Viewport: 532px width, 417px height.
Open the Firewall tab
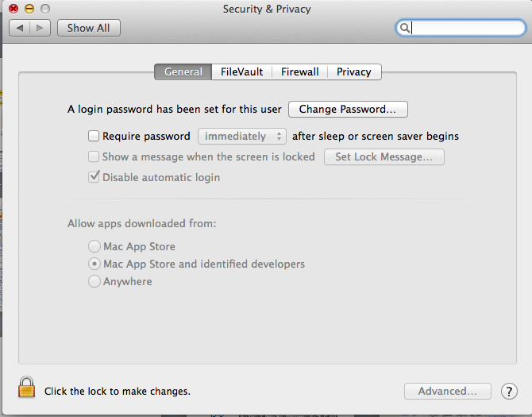[299, 71]
